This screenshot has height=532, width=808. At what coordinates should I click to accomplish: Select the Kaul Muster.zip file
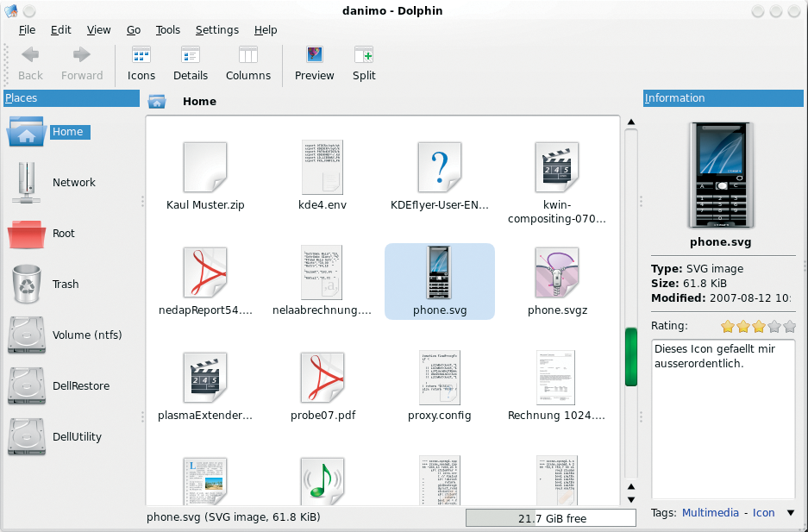click(x=205, y=176)
